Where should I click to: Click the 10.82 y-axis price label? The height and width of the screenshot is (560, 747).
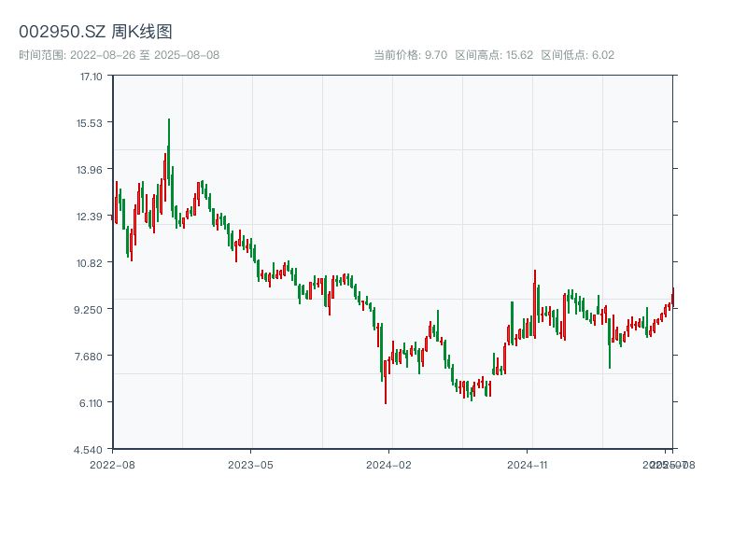(x=90, y=262)
